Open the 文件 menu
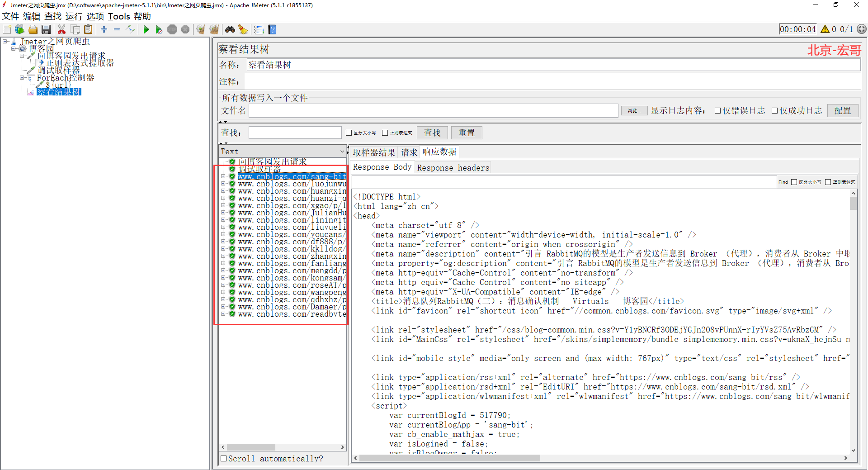The width and height of the screenshot is (868, 470). tap(10, 16)
